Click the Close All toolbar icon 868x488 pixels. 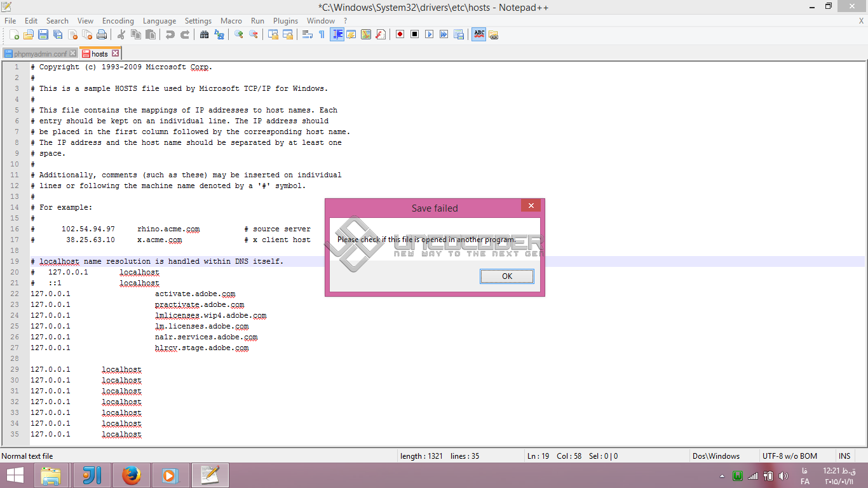(87, 34)
